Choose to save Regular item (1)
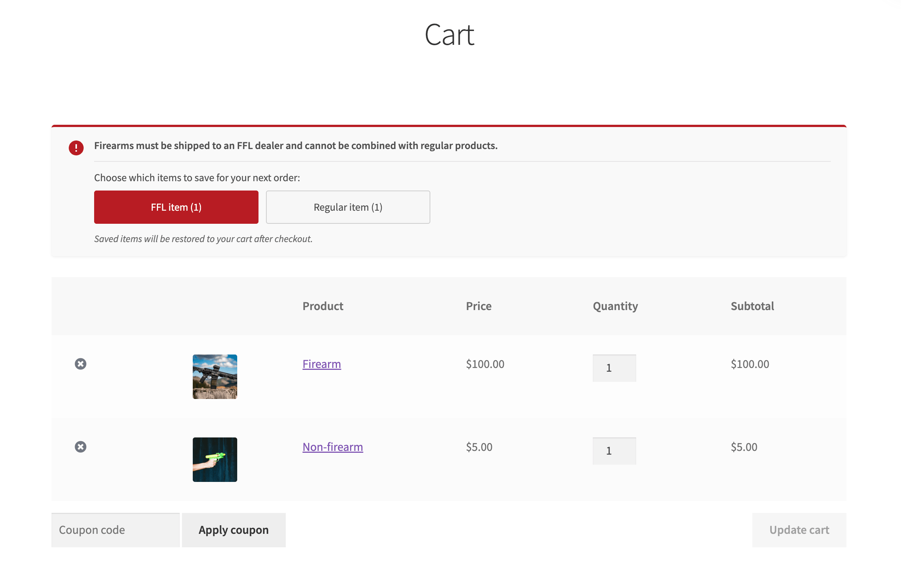This screenshot has height=588, width=901. coord(349,207)
